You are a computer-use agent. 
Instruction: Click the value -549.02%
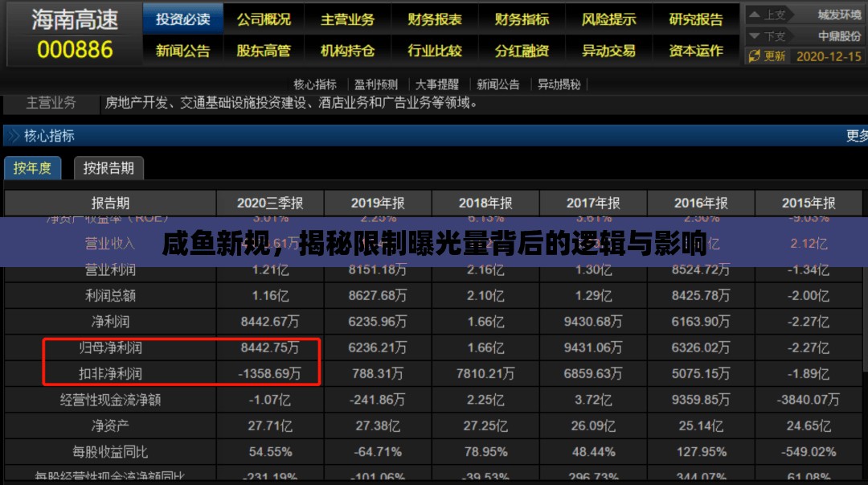tap(809, 452)
